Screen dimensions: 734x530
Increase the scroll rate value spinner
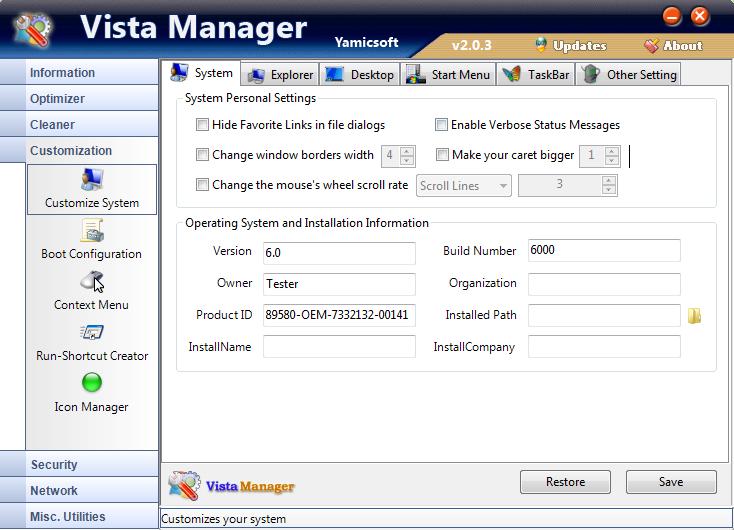click(x=609, y=180)
